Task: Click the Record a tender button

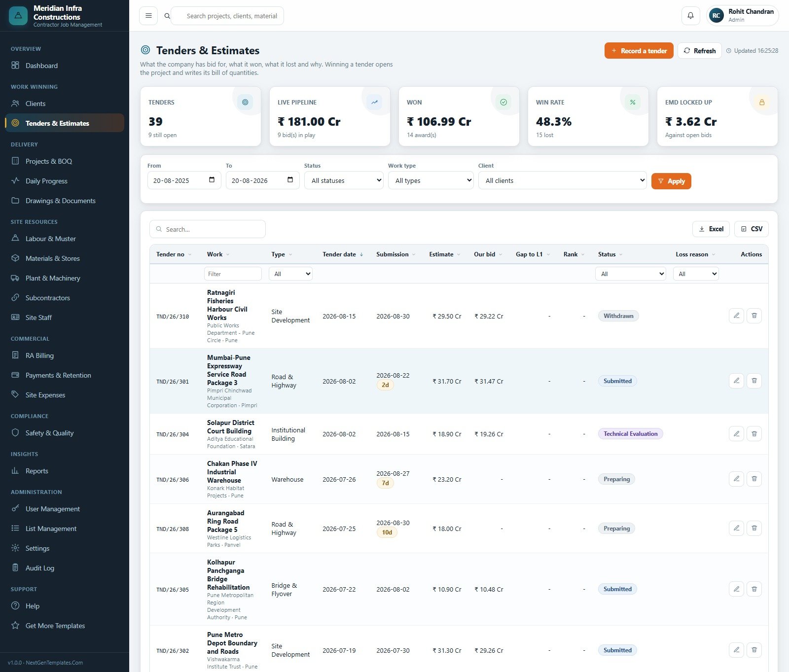Action: tap(639, 51)
